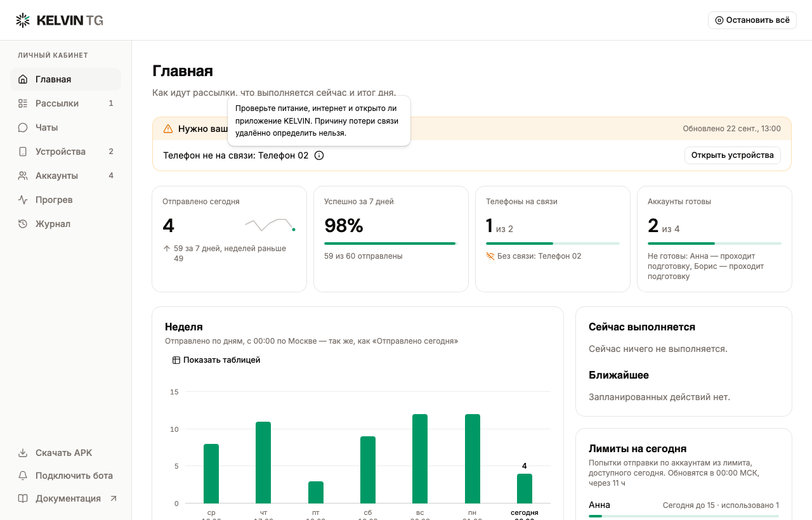
Task: Click the info icon next to Телефон 02
Action: (319, 155)
